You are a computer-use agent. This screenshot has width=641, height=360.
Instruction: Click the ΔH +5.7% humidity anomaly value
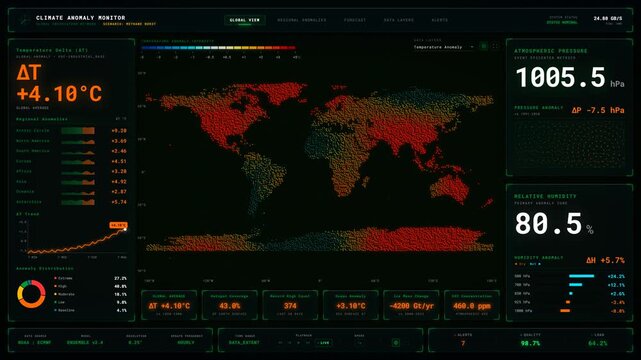(x=605, y=260)
